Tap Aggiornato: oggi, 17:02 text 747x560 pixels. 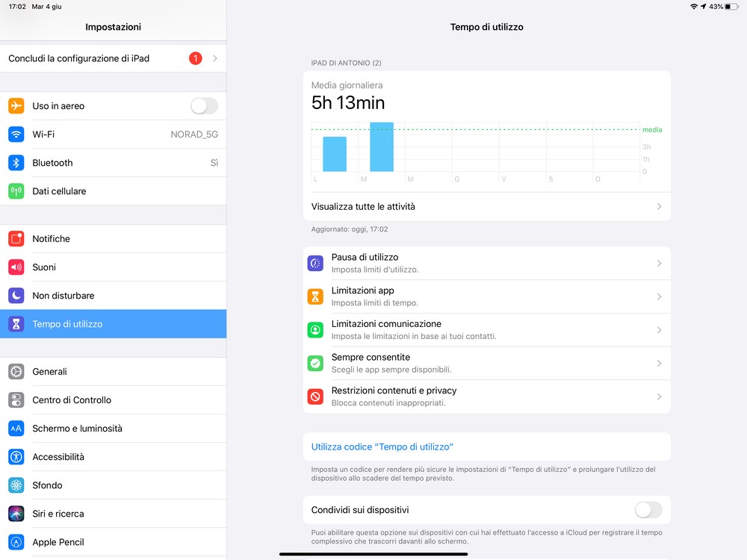(x=349, y=229)
